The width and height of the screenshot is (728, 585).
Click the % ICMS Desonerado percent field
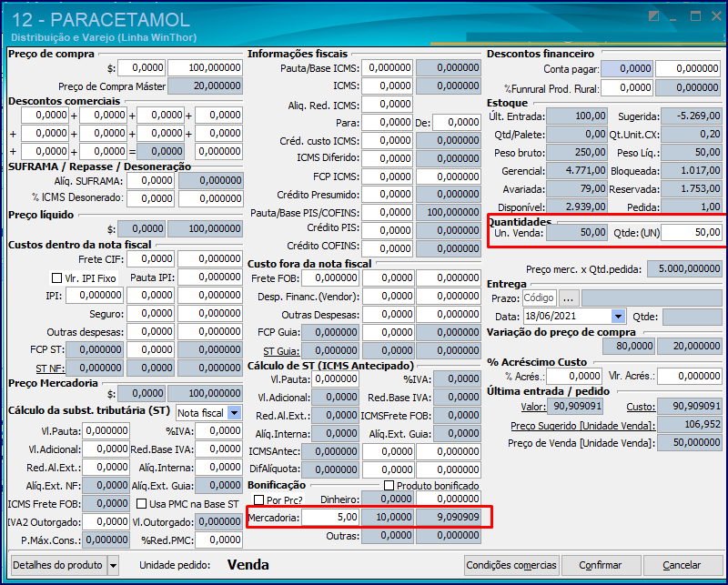[x=151, y=198]
